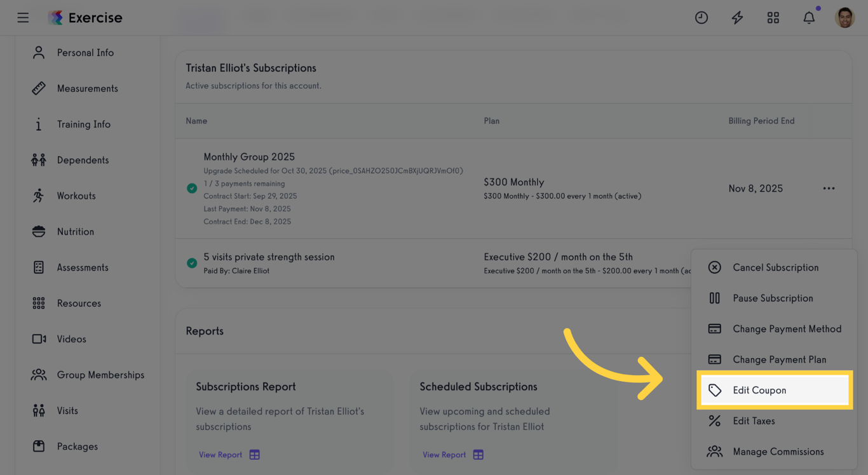This screenshot has height=475, width=868.
Task: Select the Measurements ruler icon
Action: (x=37, y=88)
